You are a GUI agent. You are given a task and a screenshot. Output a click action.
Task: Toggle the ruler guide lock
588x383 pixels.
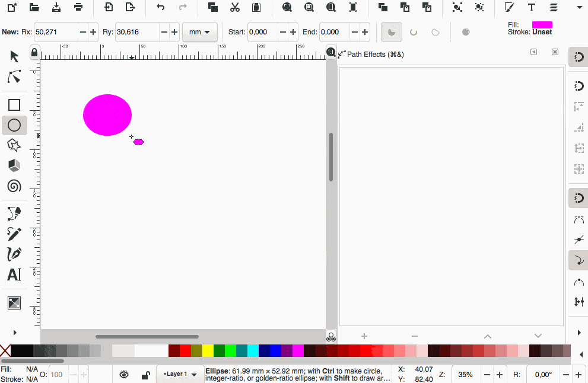34,52
